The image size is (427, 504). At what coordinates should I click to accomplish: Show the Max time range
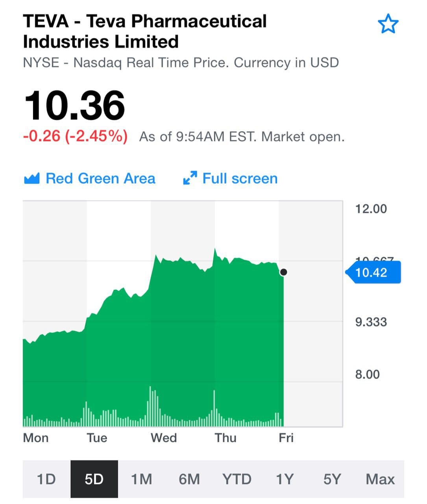[380, 479]
